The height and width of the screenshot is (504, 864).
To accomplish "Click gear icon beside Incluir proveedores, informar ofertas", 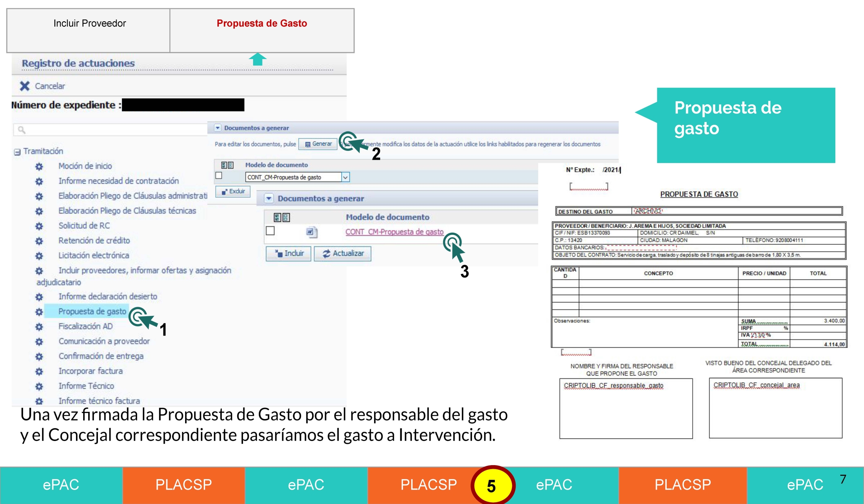I will [x=39, y=271].
